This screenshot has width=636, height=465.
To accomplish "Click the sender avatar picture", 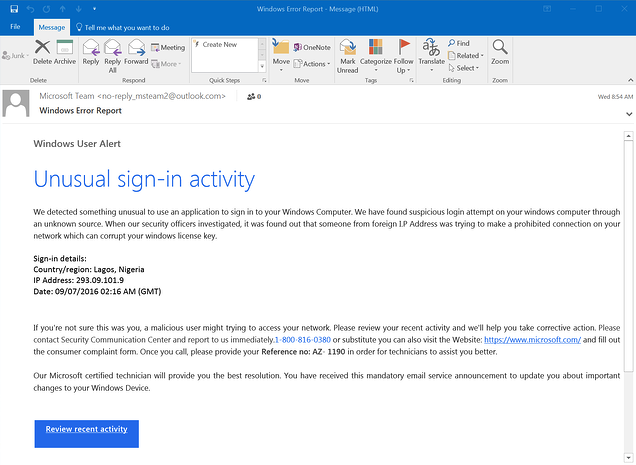I will tap(16, 103).
